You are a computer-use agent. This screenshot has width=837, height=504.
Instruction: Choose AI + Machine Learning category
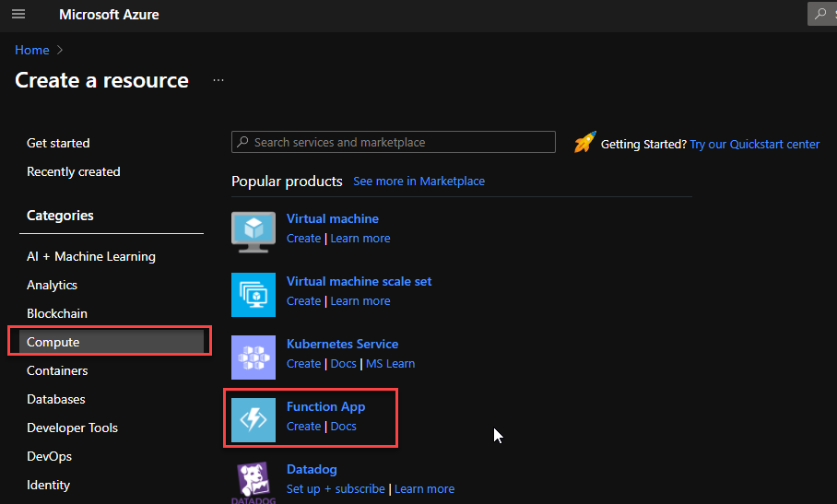pyautogui.click(x=91, y=256)
